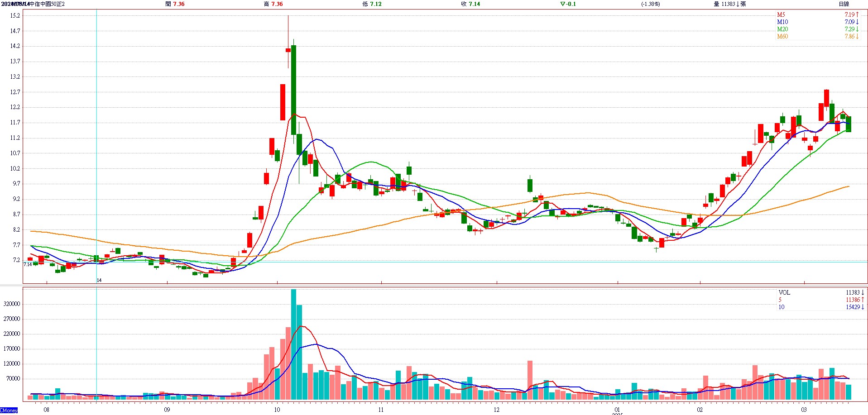The image size is (868, 415).
Task: Click the 9.7 price axis label
Action: pyautogui.click(x=16, y=184)
